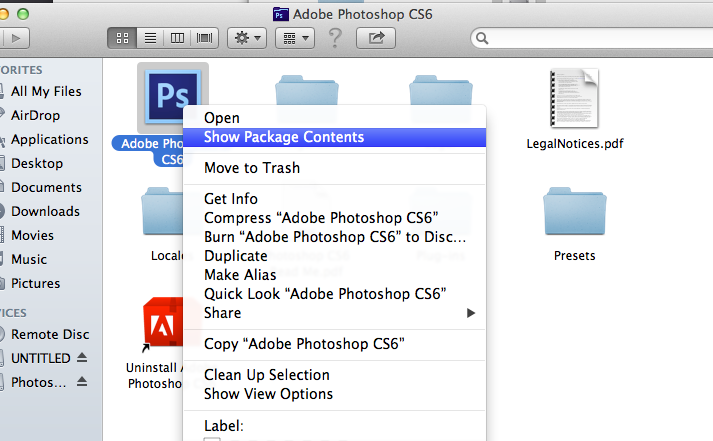Switch Finder to icon view
713x441 pixels.
pos(122,38)
